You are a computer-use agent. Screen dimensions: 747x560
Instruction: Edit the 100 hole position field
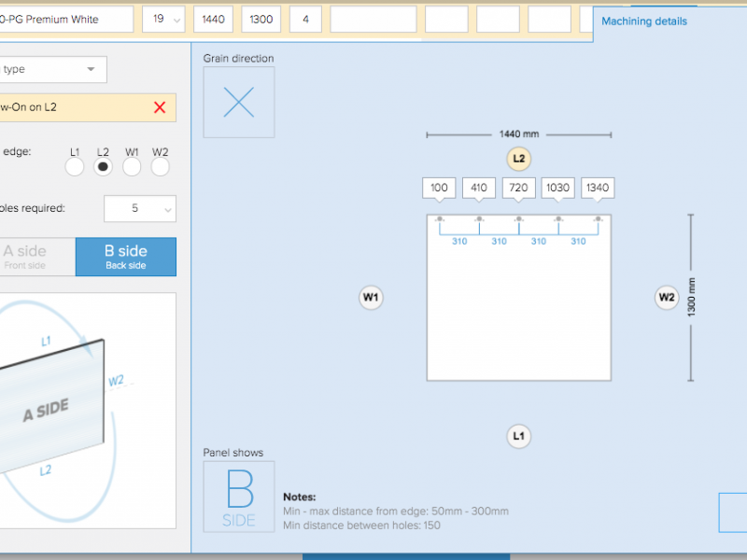click(x=439, y=188)
